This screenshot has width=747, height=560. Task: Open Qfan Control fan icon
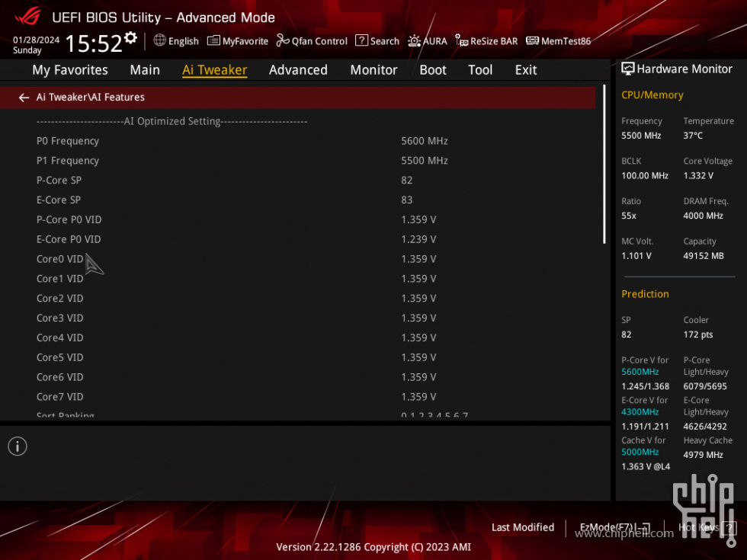(x=283, y=41)
